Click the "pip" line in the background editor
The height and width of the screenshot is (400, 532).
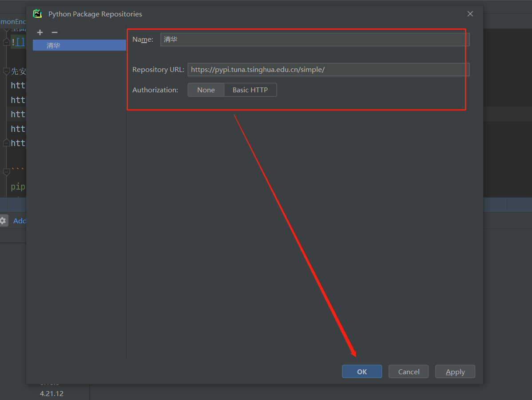tap(18, 186)
